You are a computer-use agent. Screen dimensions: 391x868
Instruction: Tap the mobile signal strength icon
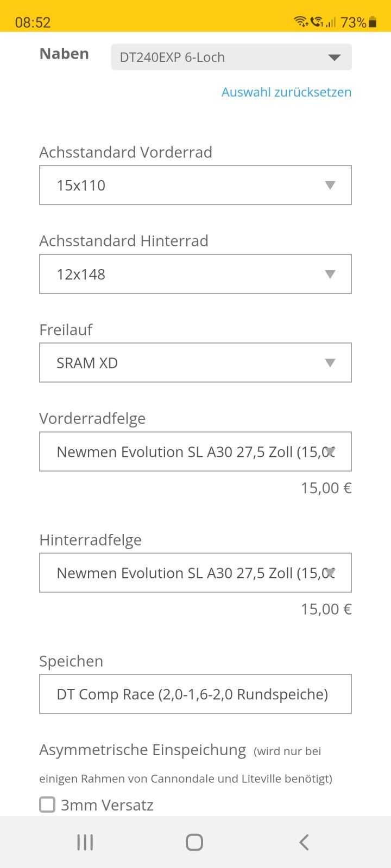coord(331,22)
